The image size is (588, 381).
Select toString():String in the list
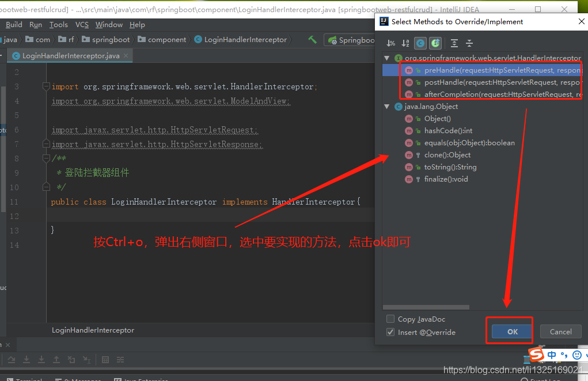482,167
